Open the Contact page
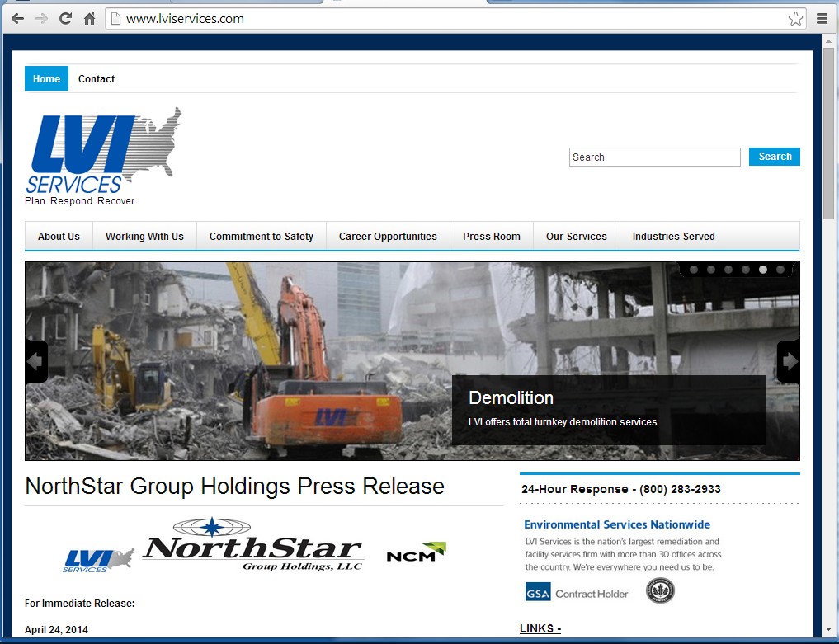This screenshot has height=644, width=839. (x=97, y=78)
